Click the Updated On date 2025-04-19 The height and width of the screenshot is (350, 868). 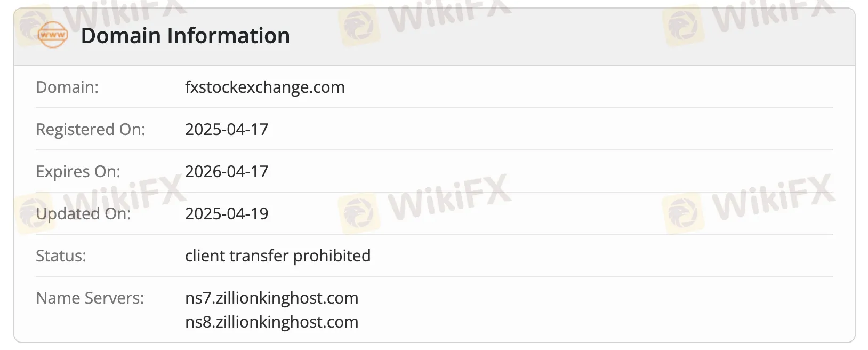coord(227,213)
